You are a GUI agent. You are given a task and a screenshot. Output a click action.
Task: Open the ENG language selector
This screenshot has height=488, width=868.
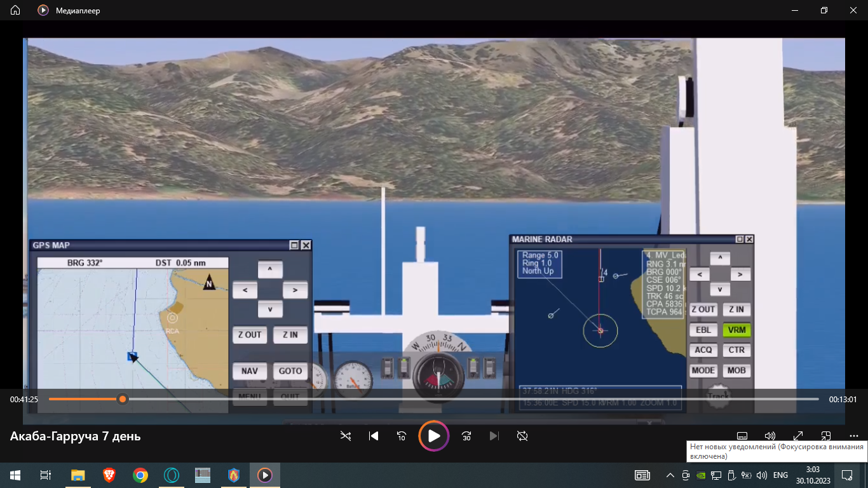(x=780, y=475)
